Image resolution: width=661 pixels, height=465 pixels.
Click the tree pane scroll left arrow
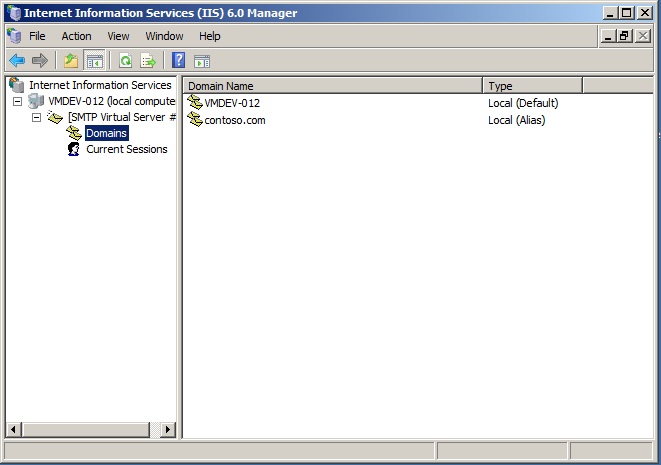point(13,430)
